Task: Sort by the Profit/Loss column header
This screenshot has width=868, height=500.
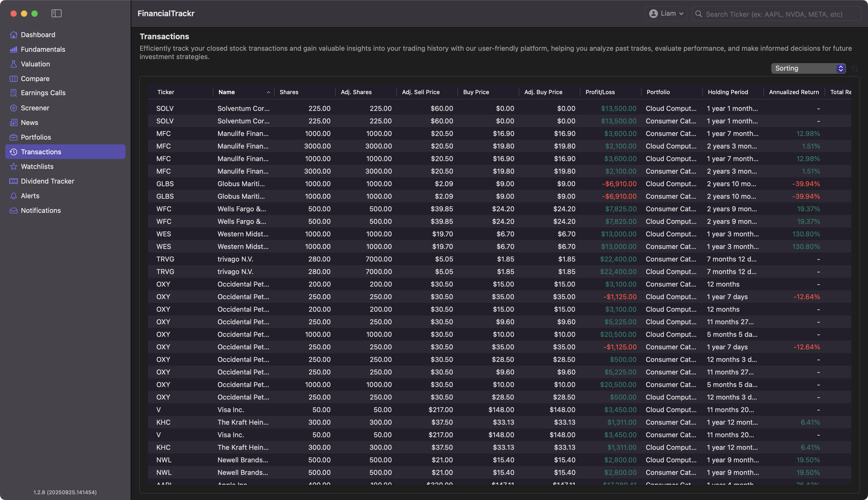Action: 600,92
